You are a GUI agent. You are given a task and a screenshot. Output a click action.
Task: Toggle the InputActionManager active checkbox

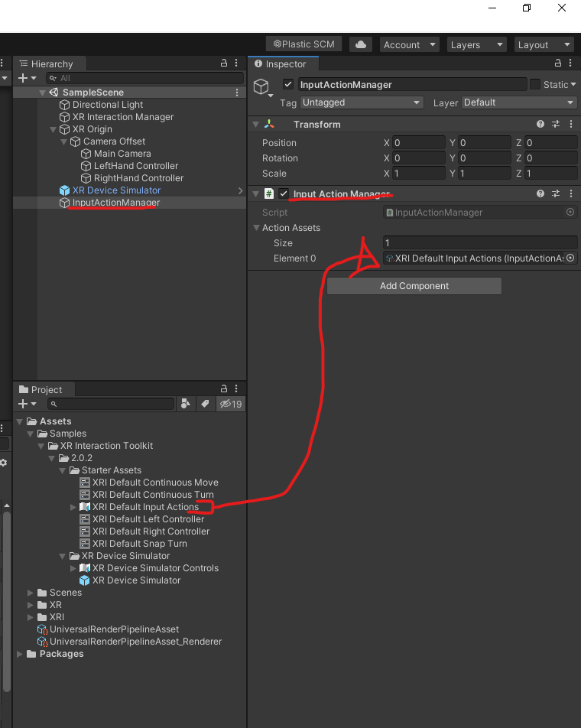[288, 84]
